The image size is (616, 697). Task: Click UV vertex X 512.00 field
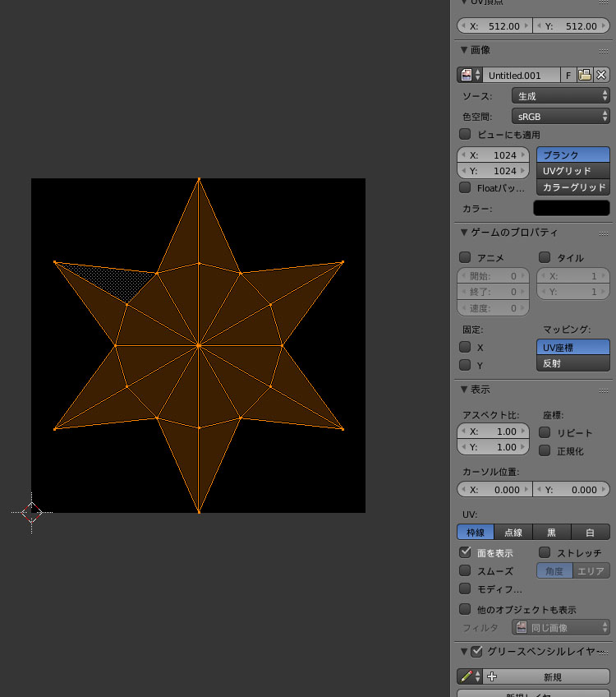[494, 25]
